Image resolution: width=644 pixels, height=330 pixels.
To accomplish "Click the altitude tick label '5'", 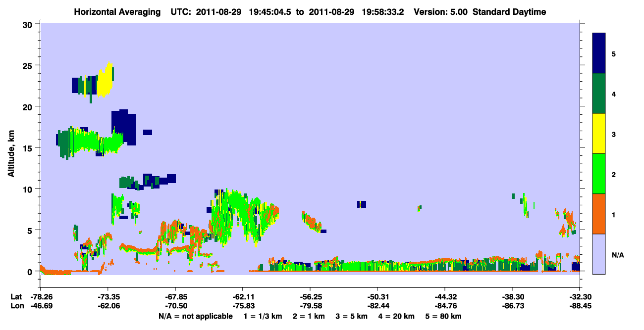I will (x=31, y=230).
